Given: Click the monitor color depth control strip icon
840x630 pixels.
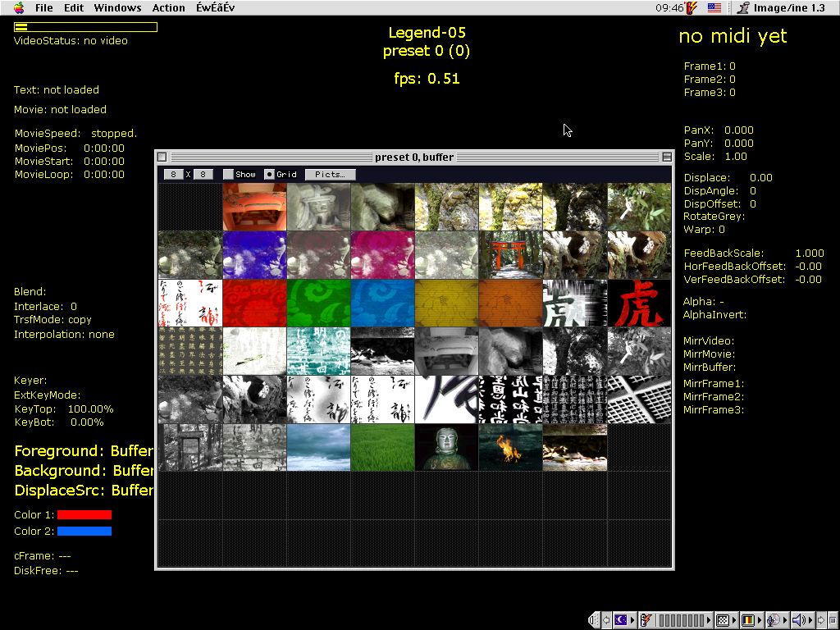Looking at the screenshot, I should click(748, 620).
